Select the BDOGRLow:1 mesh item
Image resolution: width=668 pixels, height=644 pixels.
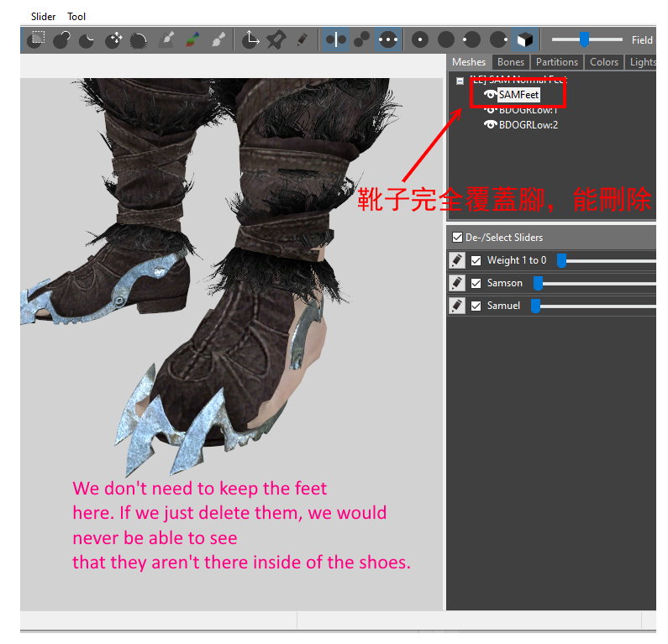click(529, 110)
